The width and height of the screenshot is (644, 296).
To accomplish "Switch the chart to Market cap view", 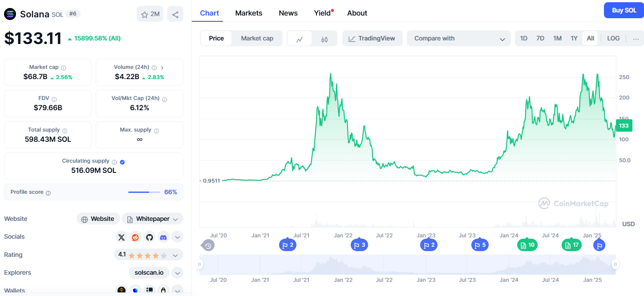I will (x=257, y=38).
